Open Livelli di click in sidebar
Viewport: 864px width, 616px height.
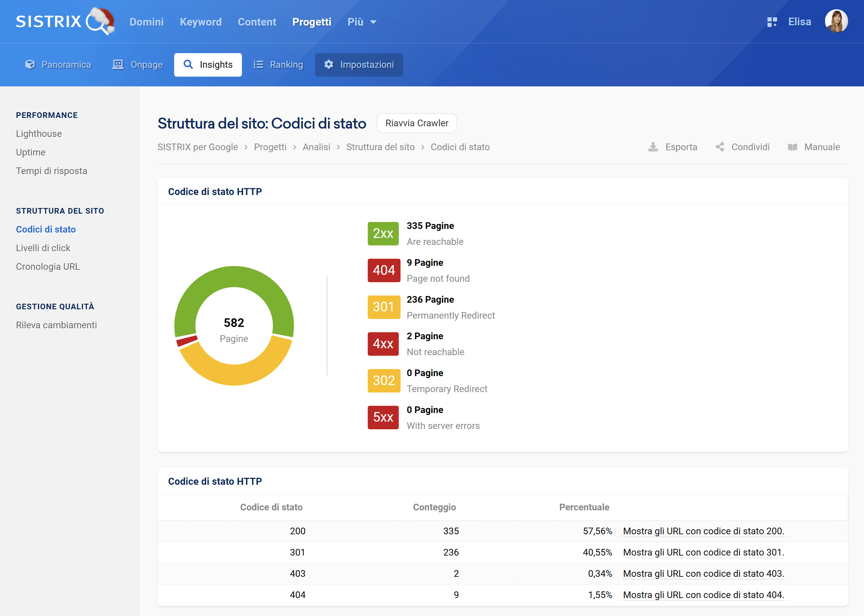point(43,248)
